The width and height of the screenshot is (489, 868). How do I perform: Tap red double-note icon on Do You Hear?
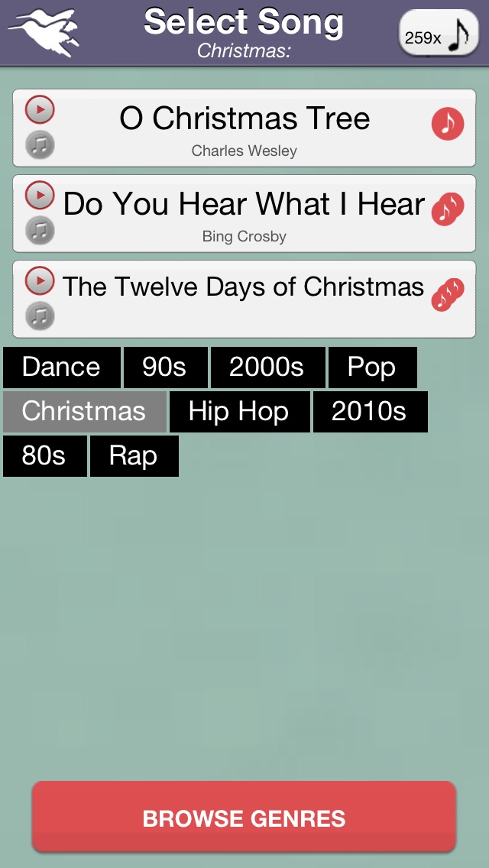(x=448, y=209)
